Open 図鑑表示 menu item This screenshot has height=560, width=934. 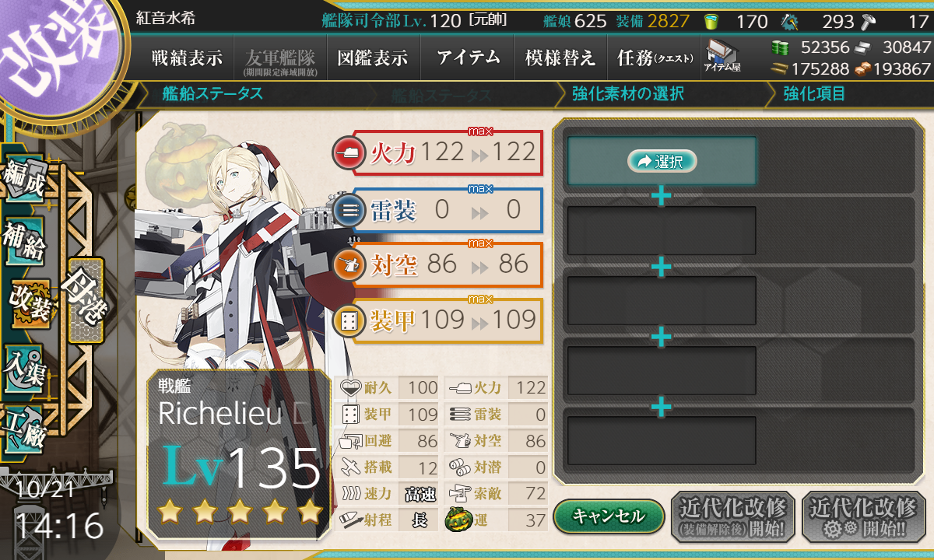pyautogui.click(x=373, y=58)
